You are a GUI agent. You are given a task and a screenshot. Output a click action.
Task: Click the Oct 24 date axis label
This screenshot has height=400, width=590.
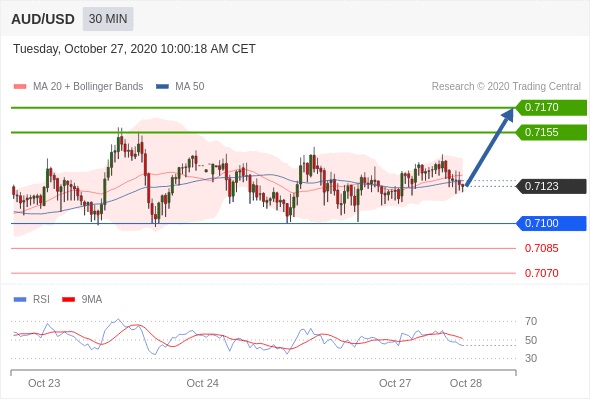(x=202, y=383)
